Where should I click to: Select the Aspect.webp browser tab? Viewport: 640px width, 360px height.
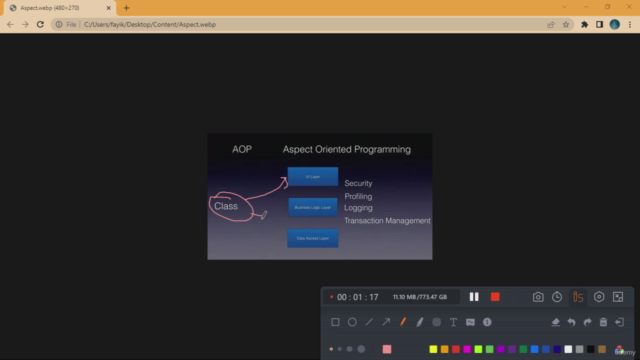click(x=59, y=8)
